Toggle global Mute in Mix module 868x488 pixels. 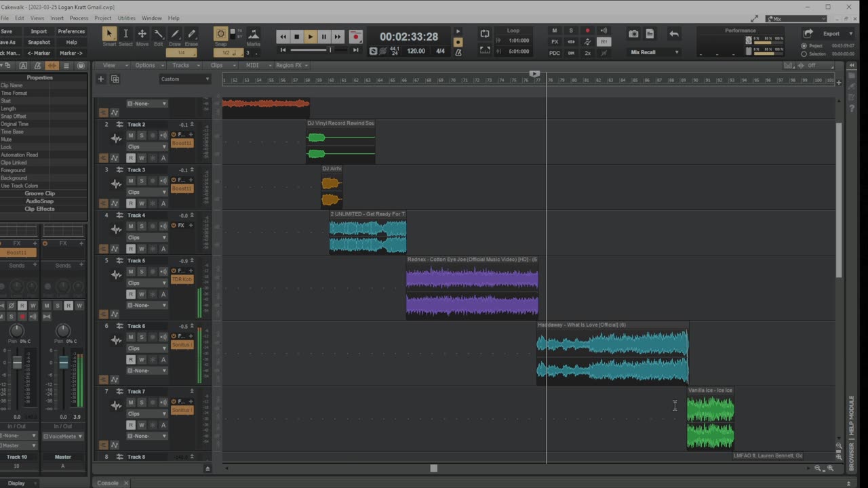pyautogui.click(x=555, y=30)
